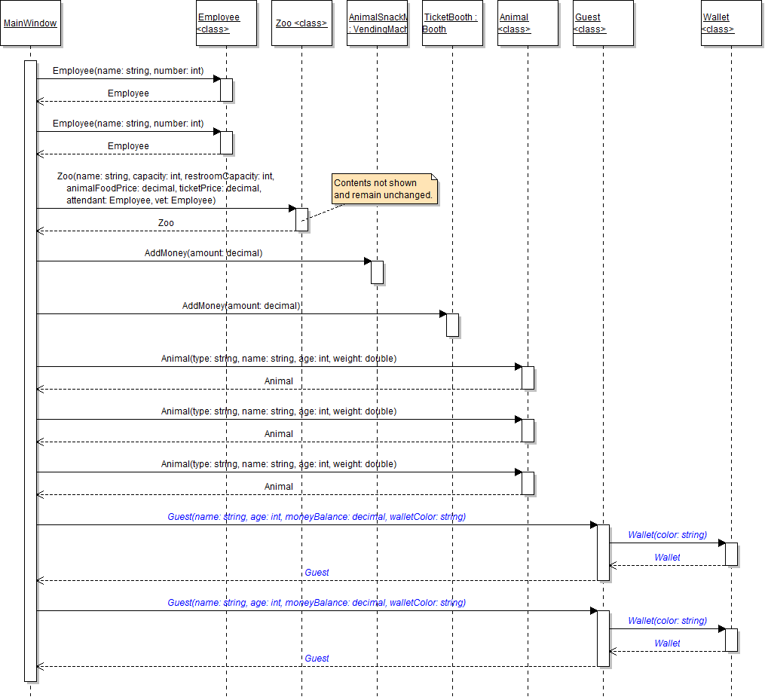Click the bottommost blue Wallet return label
This screenshot has width=765, height=700.
pyautogui.click(x=667, y=643)
